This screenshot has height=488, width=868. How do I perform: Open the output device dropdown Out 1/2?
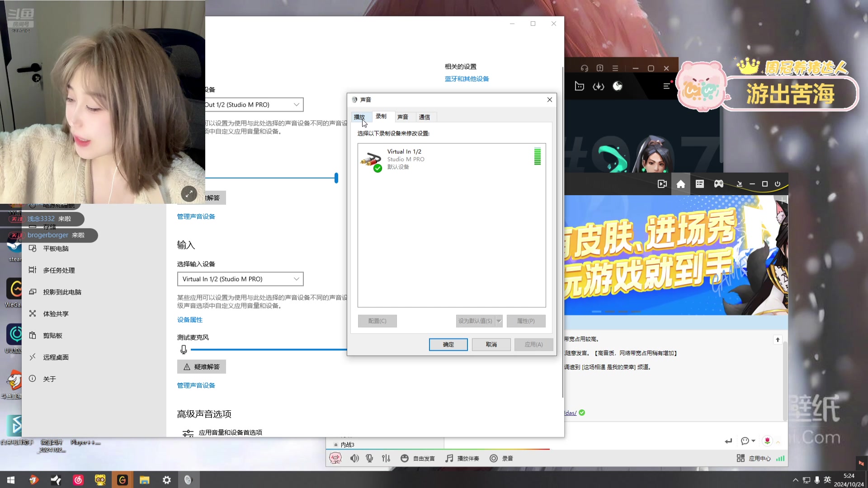[254, 104]
